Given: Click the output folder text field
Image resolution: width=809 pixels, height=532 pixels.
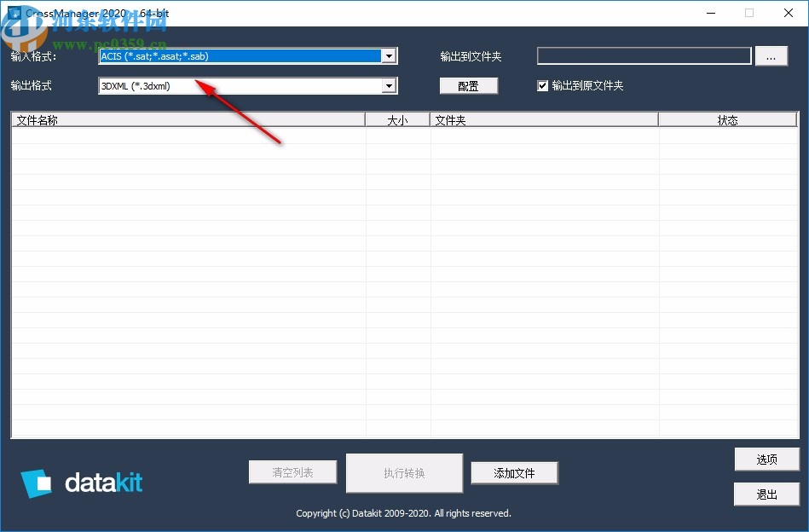Looking at the screenshot, I should pos(643,55).
